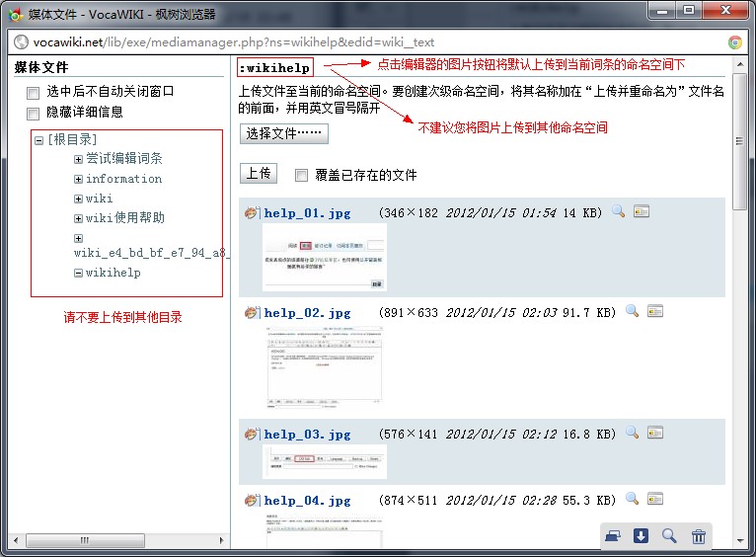Click the Maple browser icon in the title bar

16,15
